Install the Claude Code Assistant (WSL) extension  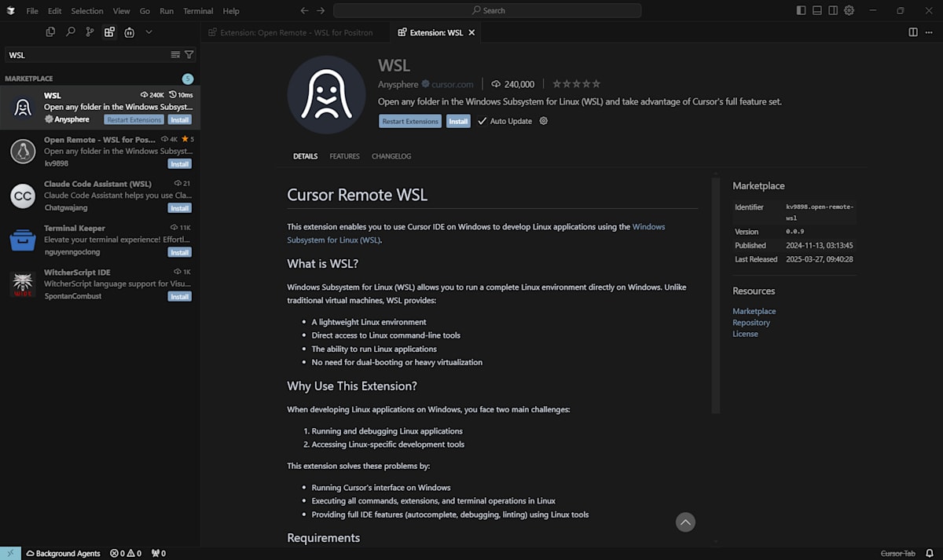click(179, 207)
